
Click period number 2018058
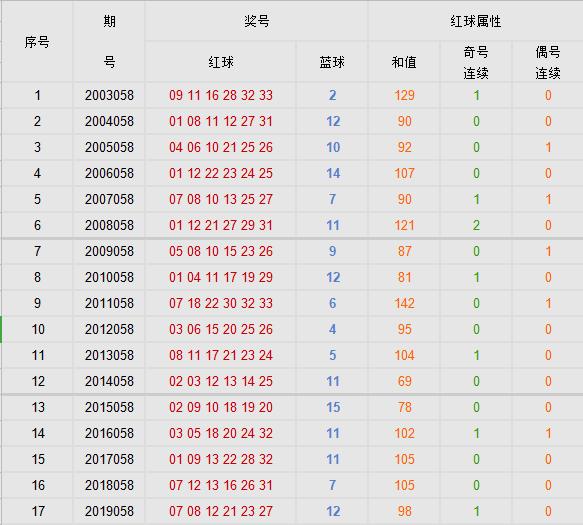pos(109,485)
